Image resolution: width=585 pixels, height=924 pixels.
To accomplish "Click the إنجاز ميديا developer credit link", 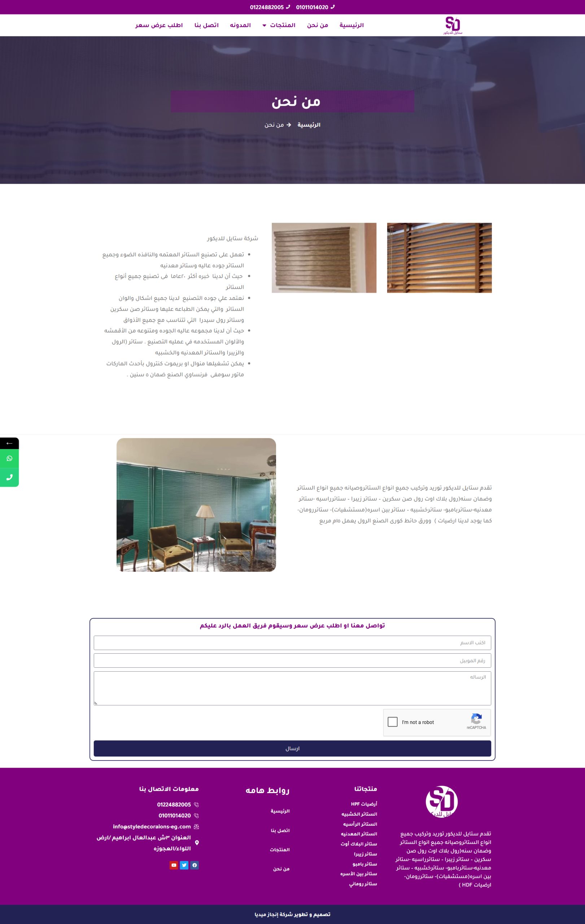I will (x=267, y=914).
